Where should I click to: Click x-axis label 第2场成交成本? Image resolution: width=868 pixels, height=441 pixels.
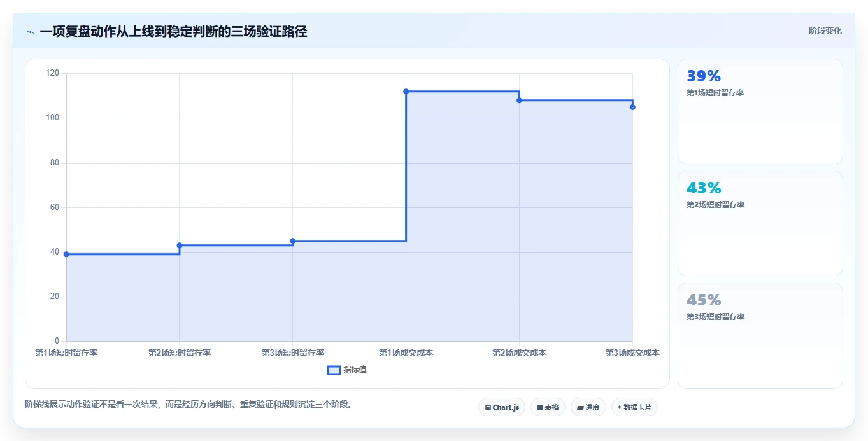(x=519, y=353)
